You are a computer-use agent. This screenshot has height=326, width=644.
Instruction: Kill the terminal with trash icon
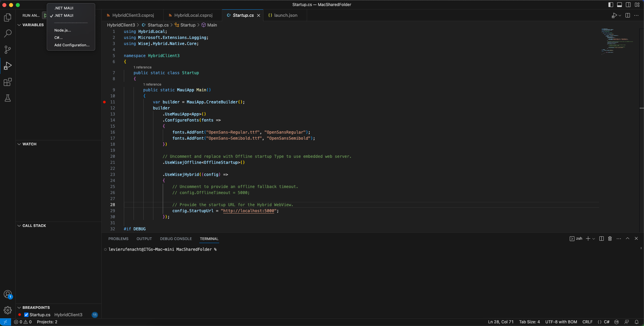610,239
